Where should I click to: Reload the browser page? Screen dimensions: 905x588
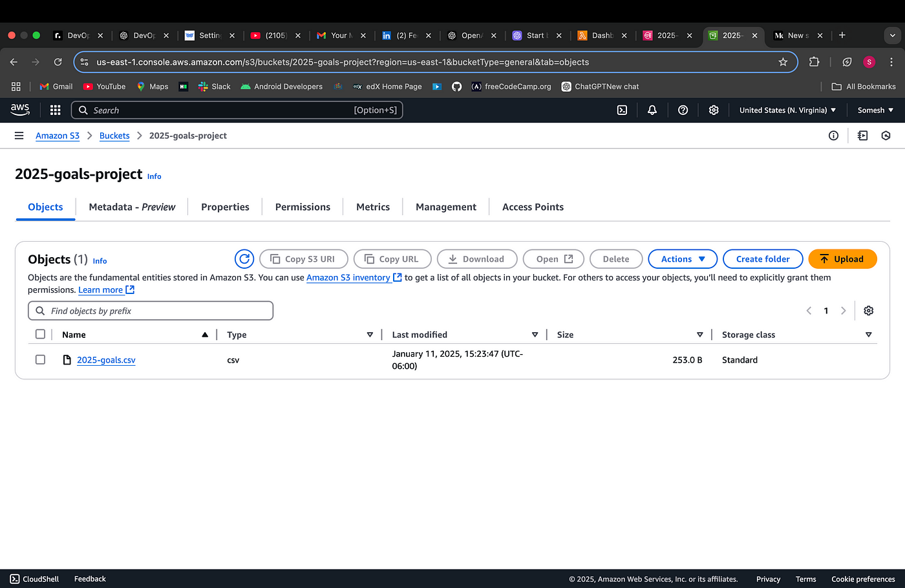58,62
